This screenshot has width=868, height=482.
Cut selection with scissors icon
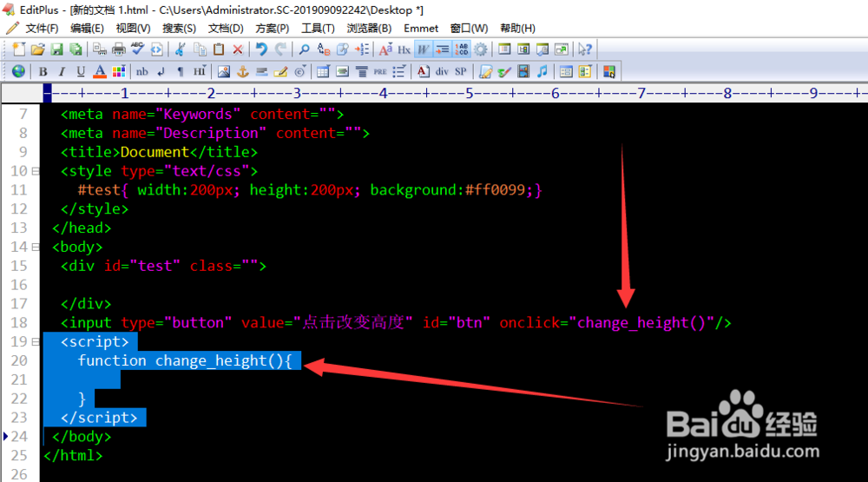(x=180, y=50)
